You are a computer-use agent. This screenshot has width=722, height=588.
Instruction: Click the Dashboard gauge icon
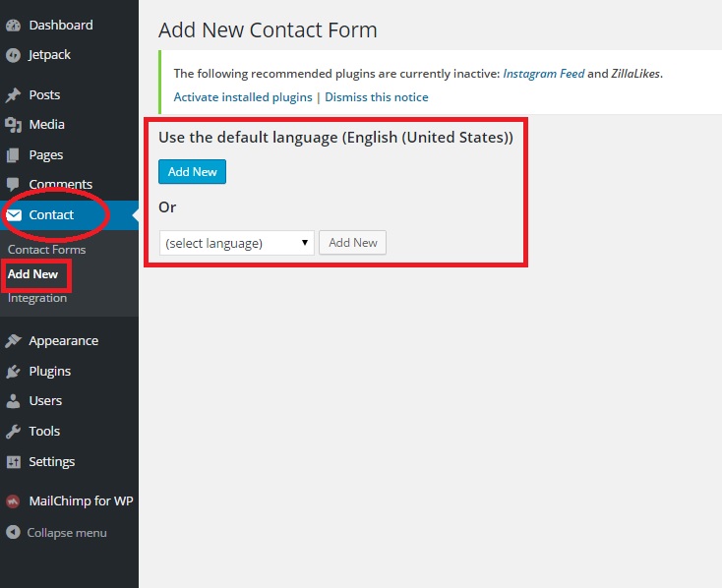tap(14, 26)
